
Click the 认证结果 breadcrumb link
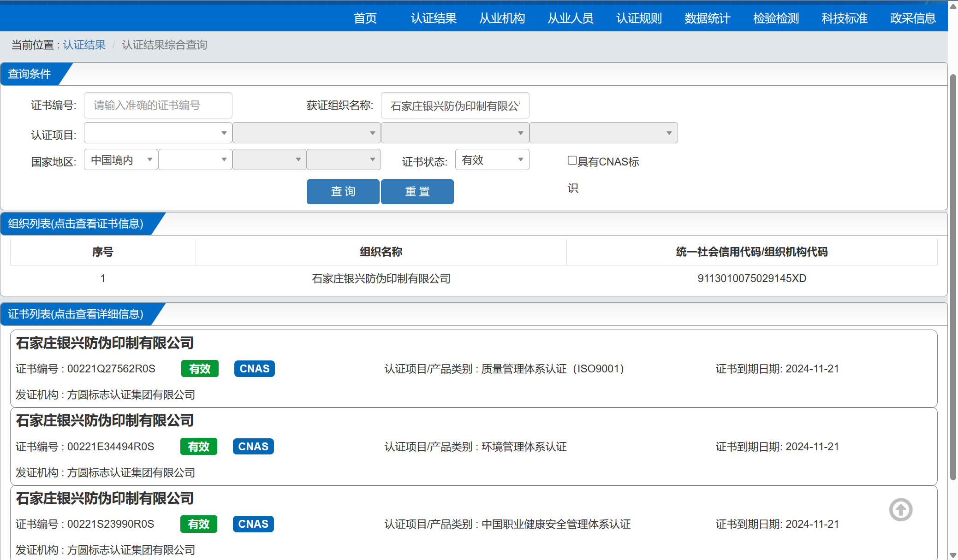[84, 45]
